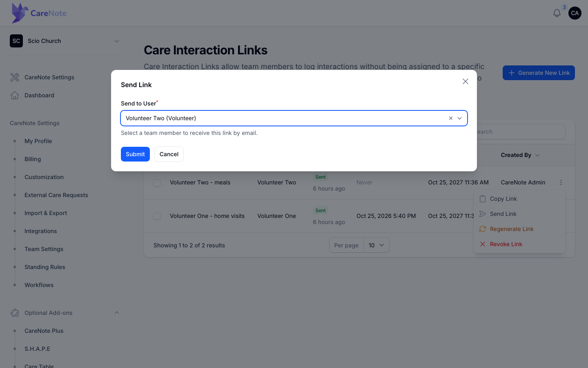The height and width of the screenshot is (368, 588).
Task: Open Team Settings
Action: click(x=44, y=249)
